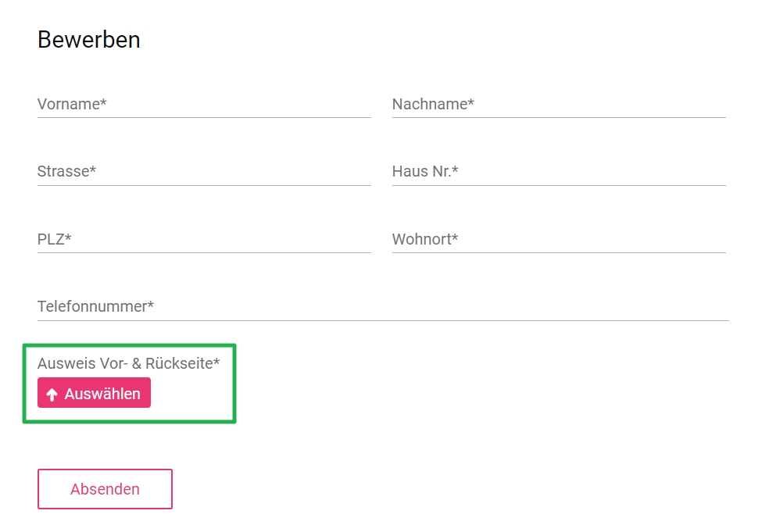762x532 pixels.
Task: Click the asterisk after Rückseite label
Action: (x=216, y=360)
